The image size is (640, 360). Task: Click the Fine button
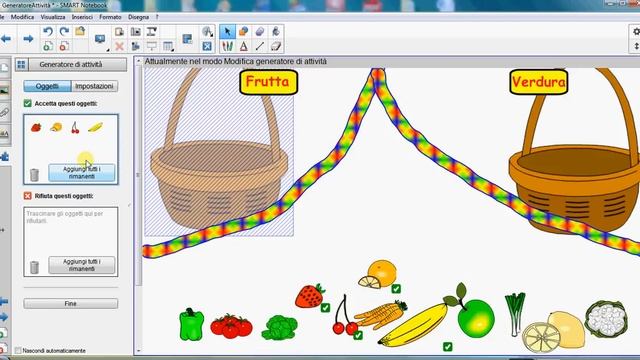coord(71,304)
